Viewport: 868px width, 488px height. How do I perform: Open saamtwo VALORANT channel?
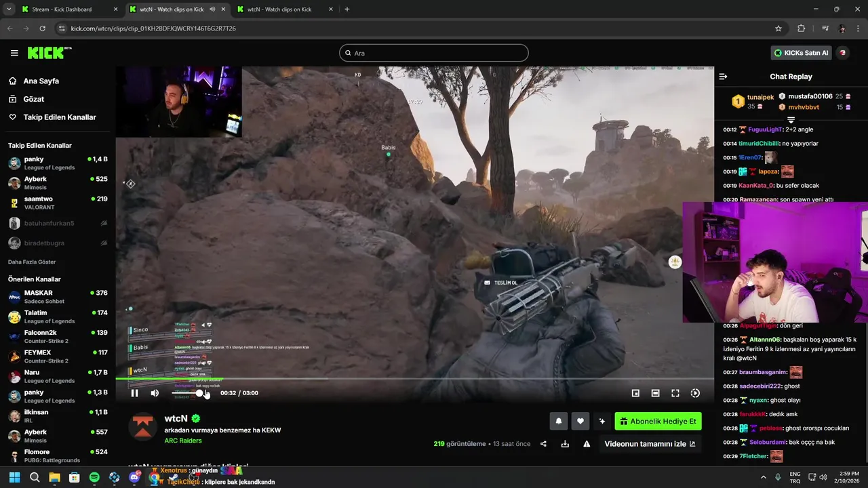[58, 203]
